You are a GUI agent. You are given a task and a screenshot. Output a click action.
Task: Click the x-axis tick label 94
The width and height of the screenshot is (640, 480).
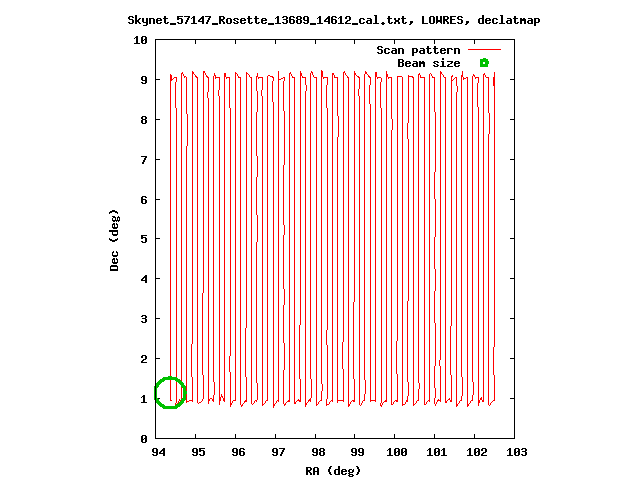(158, 452)
